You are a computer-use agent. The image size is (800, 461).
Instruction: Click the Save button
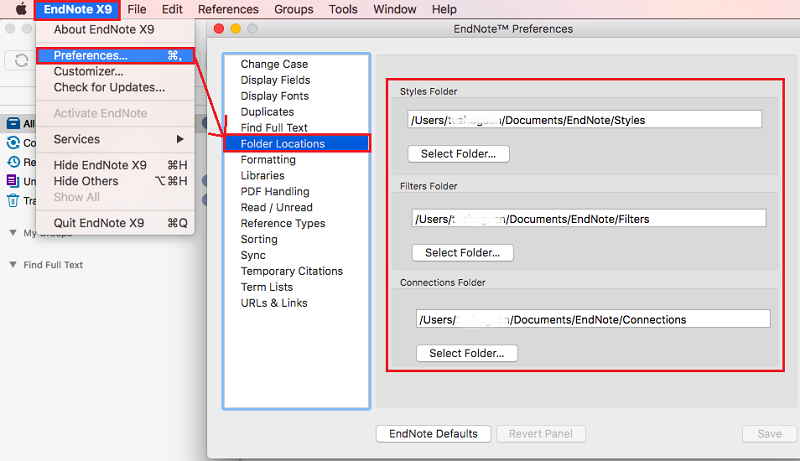[769, 434]
